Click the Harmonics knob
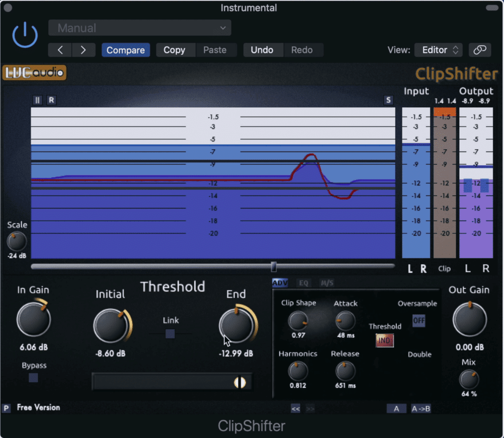Screen dimensions: 504x438 tap(298, 371)
